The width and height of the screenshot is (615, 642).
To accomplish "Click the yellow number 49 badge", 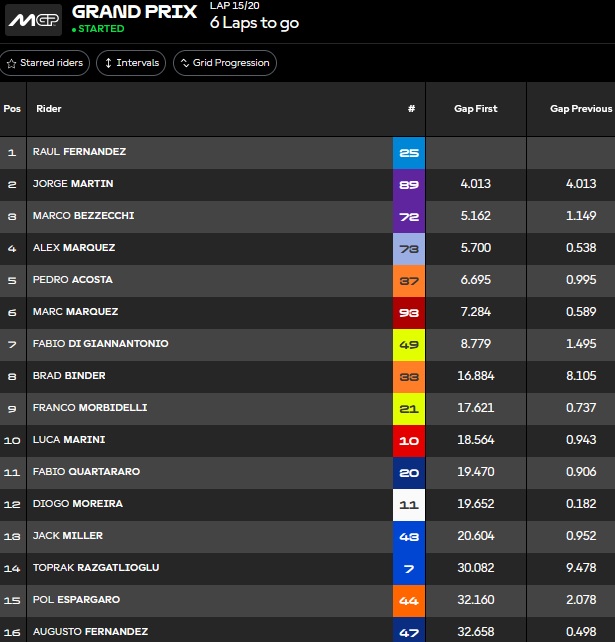I will tap(409, 345).
